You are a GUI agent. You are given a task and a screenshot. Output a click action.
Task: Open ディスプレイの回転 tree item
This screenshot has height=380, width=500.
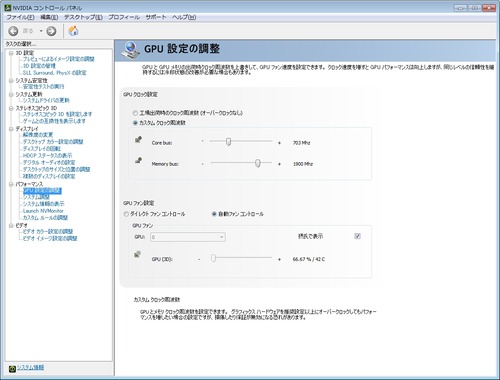click(x=42, y=149)
